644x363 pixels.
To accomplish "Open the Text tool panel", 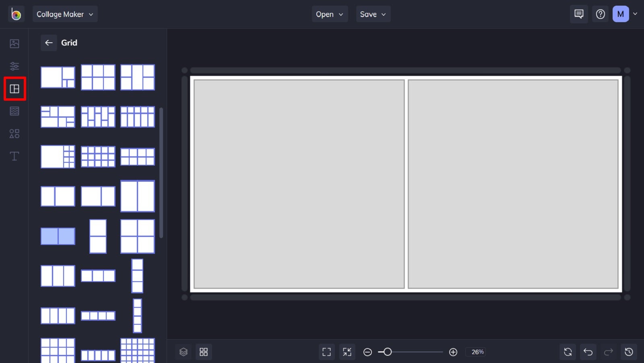I will tap(14, 156).
